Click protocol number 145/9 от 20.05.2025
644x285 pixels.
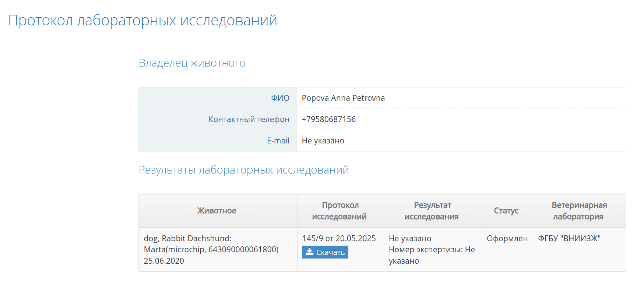point(339,238)
